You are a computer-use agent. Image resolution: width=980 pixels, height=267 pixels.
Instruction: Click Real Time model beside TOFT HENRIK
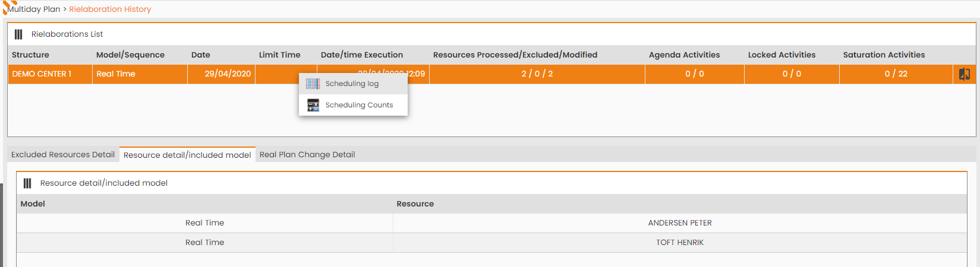point(204,243)
